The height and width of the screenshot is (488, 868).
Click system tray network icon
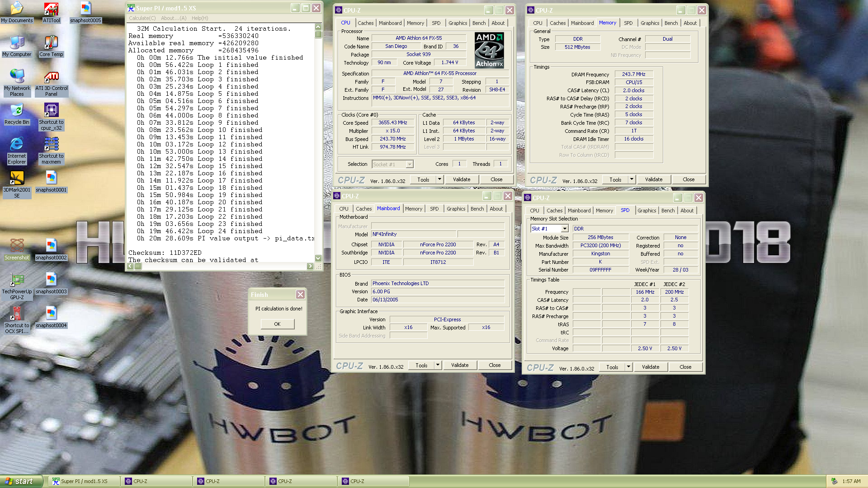coord(834,481)
